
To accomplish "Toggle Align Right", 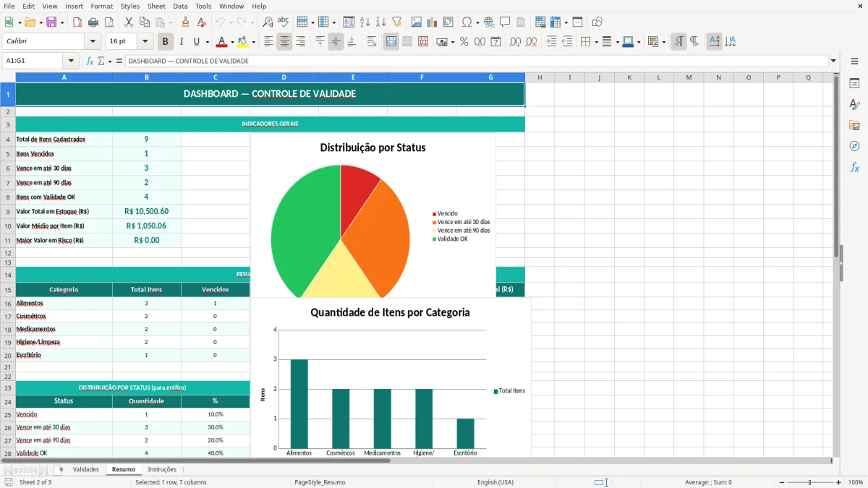I will pos(300,42).
